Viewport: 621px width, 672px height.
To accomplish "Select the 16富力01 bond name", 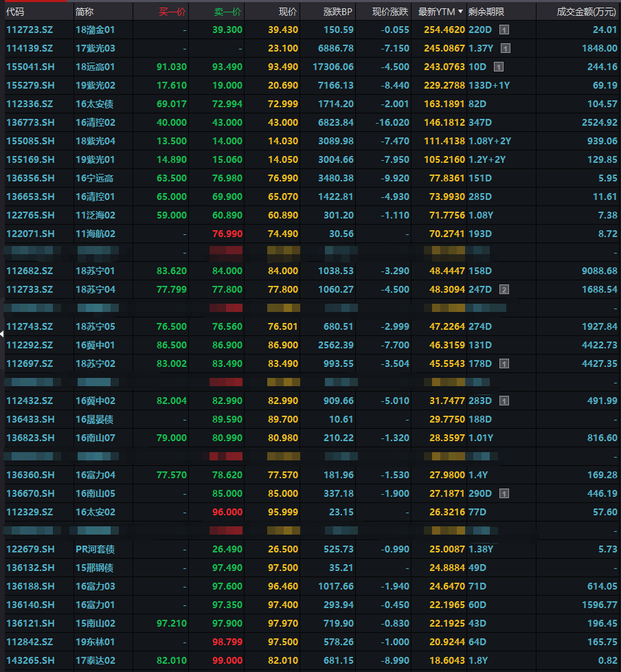I will [x=95, y=605].
